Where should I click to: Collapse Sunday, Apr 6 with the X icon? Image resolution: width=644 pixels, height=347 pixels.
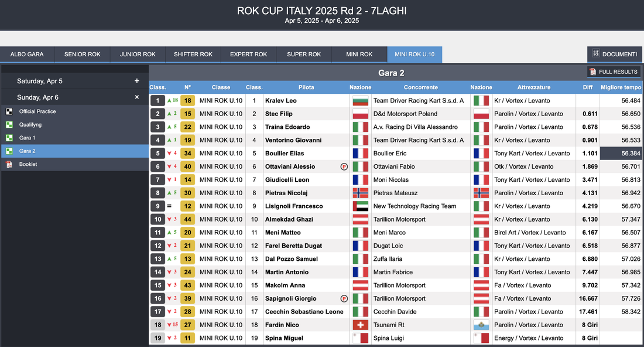pyautogui.click(x=137, y=97)
